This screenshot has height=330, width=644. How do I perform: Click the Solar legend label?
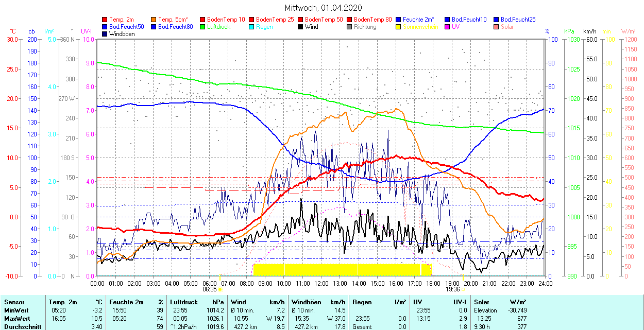[x=507, y=27]
